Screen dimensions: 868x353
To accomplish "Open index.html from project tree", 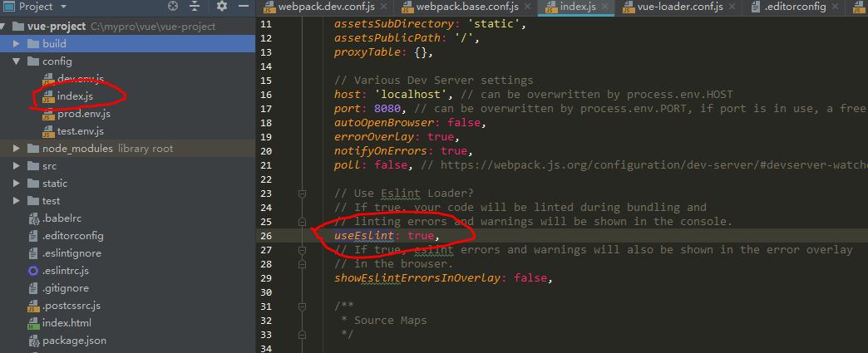I will [67, 323].
